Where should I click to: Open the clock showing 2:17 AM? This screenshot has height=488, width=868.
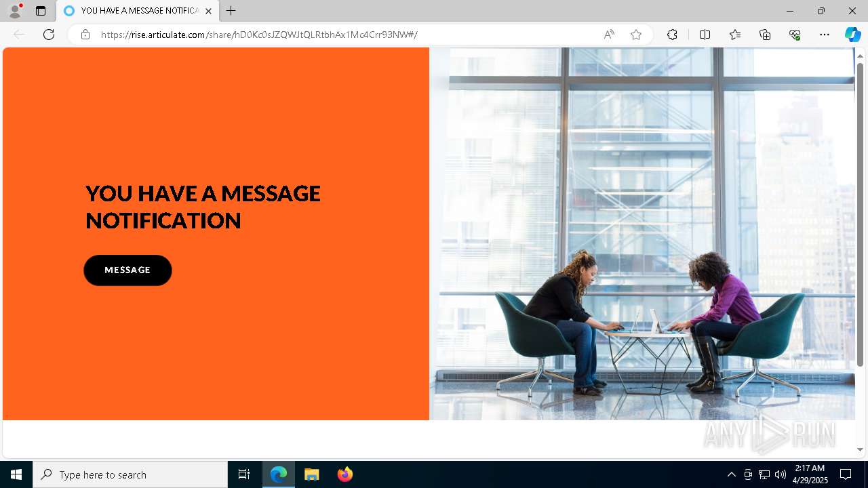point(810,474)
